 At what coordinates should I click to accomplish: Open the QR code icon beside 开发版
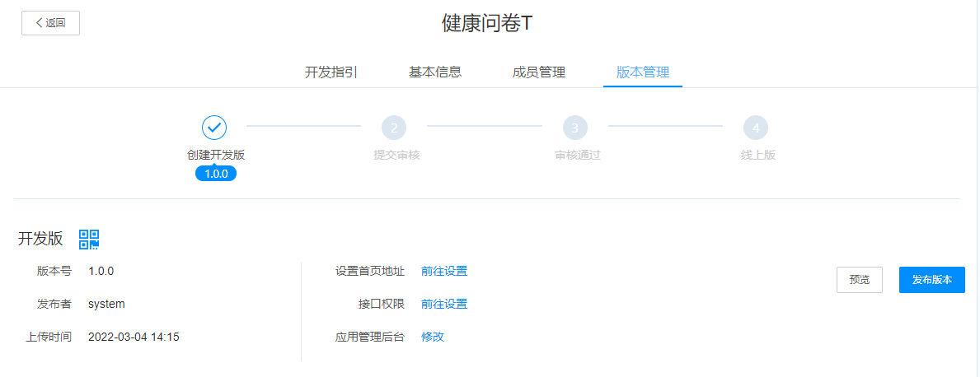[x=89, y=239]
